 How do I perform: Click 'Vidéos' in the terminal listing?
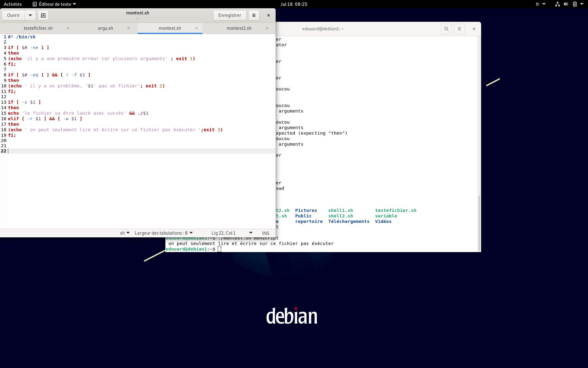(x=383, y=221)
